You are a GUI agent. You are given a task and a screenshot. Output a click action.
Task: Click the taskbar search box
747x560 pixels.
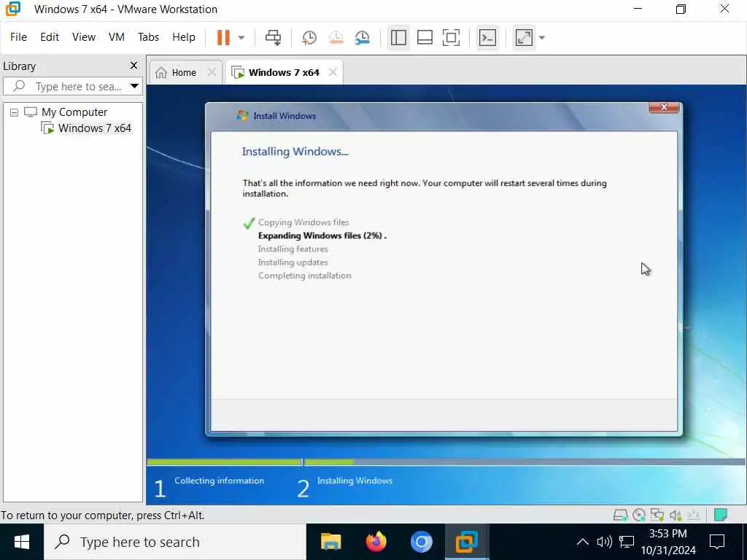pyautogui.click(x=175, y=542)
